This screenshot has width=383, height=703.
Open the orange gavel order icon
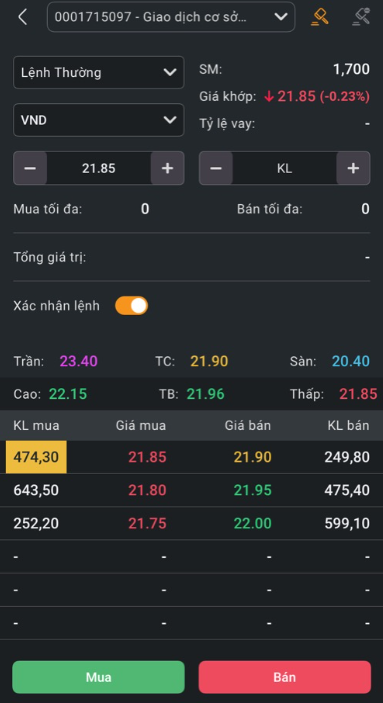click(x=320, y=17)
